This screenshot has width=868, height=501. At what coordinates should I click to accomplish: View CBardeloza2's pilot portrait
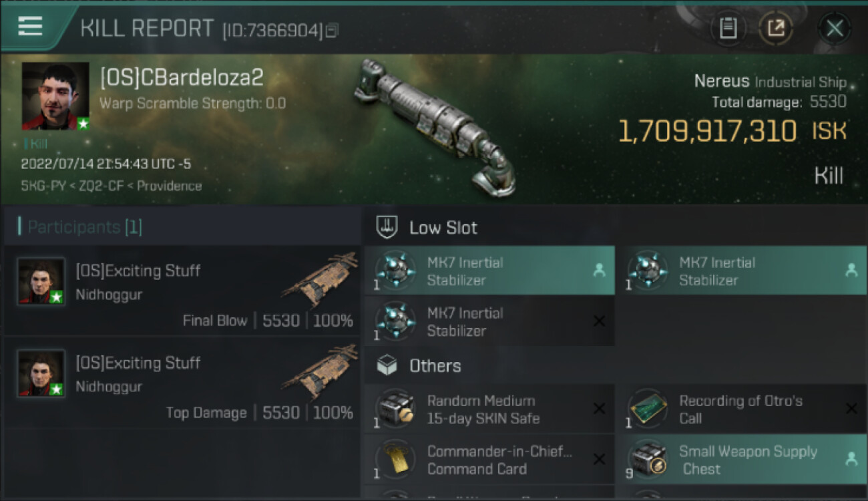coord(55,96)
